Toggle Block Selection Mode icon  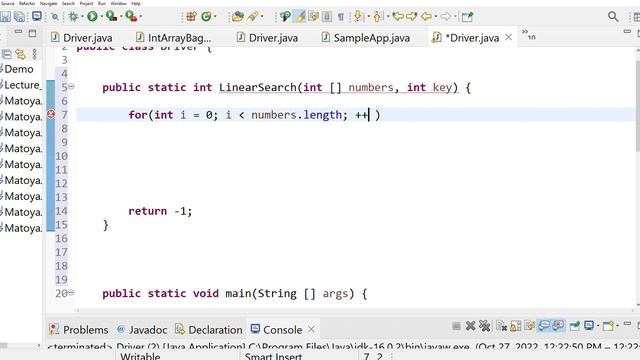[x=327, y=16]
